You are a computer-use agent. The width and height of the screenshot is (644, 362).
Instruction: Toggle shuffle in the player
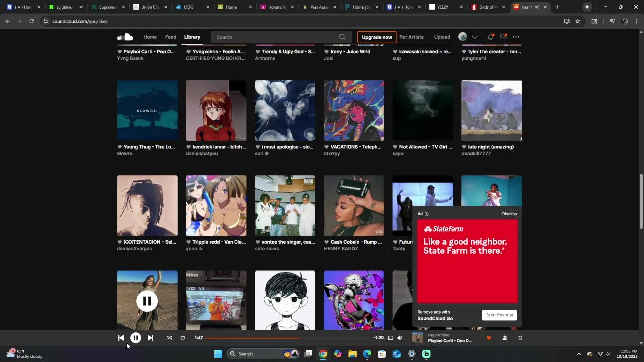point(169,338)
